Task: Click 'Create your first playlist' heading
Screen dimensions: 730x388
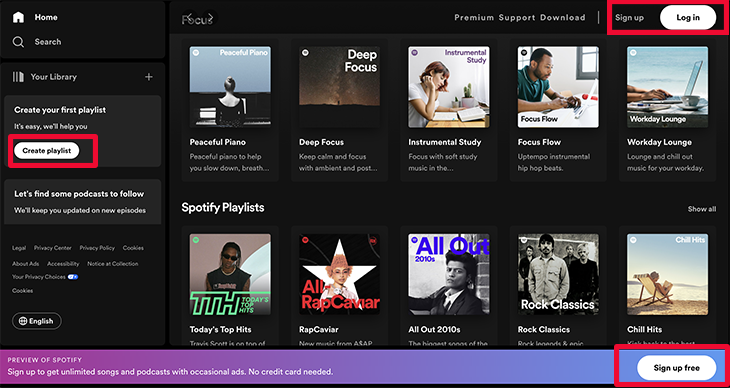Action: tap(60, 110)
